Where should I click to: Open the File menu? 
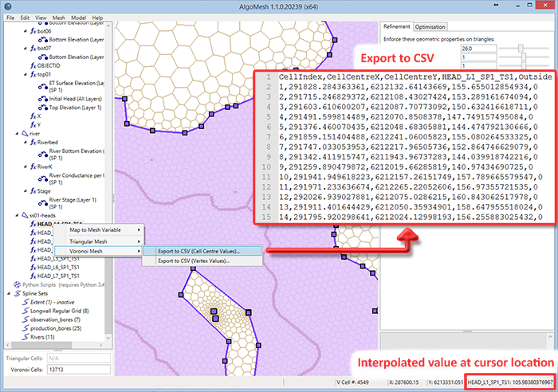pos(10,18)
